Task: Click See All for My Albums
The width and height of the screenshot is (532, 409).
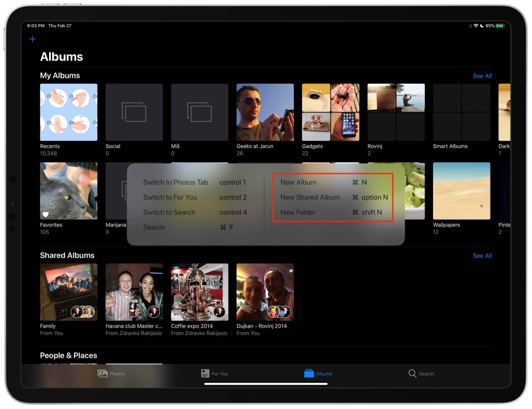Action: pos(482,76)
